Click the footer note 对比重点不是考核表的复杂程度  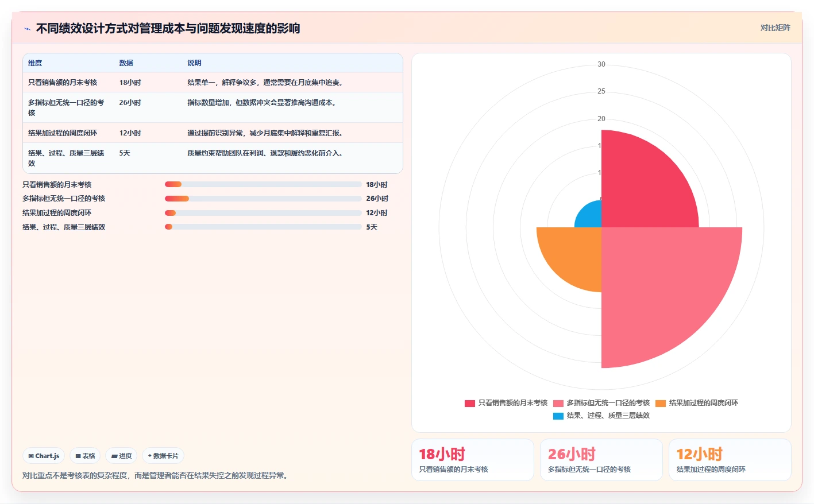(x=155, y=475)
